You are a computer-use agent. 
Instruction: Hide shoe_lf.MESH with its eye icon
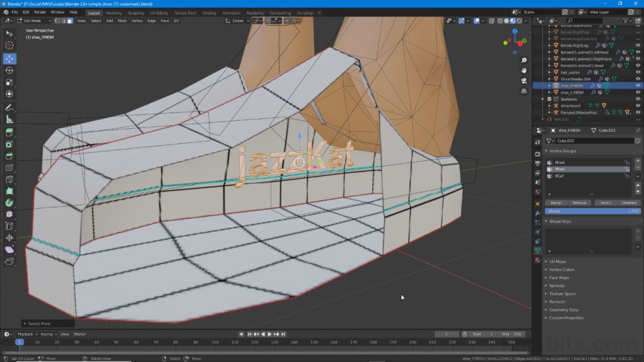pyautogui.click(x=638, y=85)
